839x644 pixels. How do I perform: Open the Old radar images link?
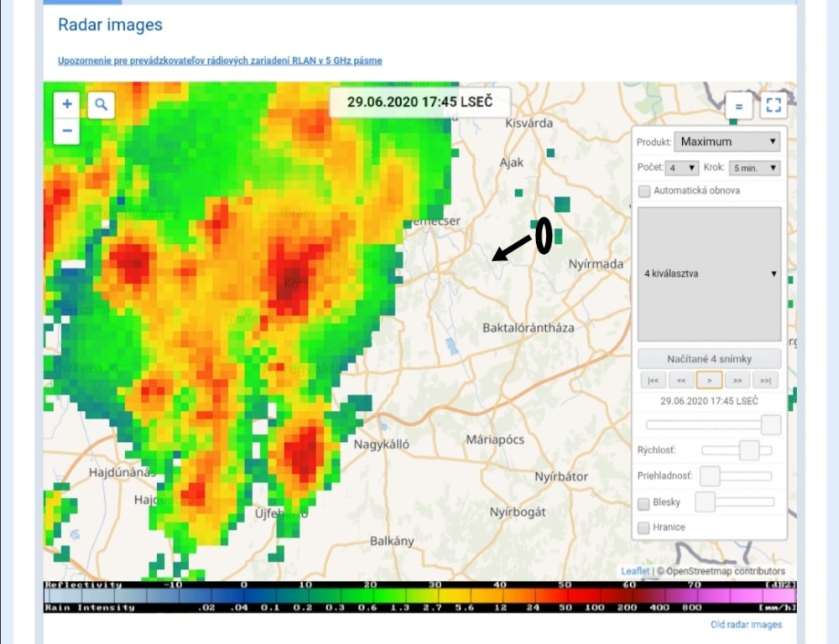click(x=745, y=625)
